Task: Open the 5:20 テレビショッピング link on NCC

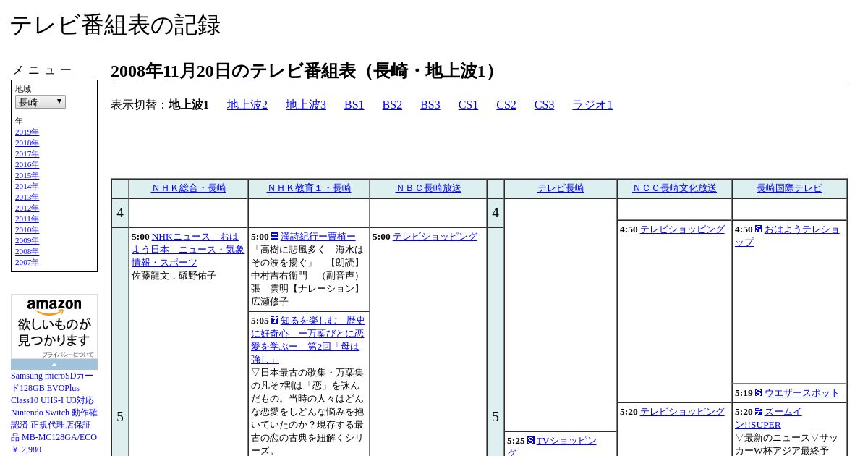Action: [682, 412]
